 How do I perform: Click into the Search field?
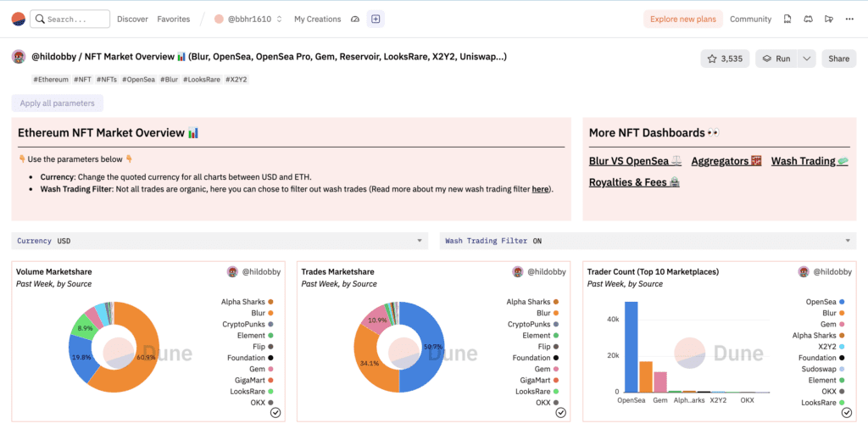pos(70,19)
